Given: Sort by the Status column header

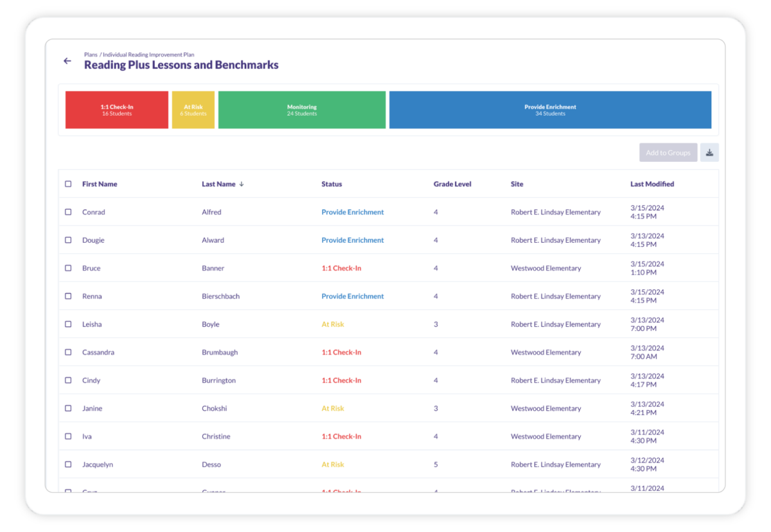Looking at the screenshot, I should click(332, 184).
